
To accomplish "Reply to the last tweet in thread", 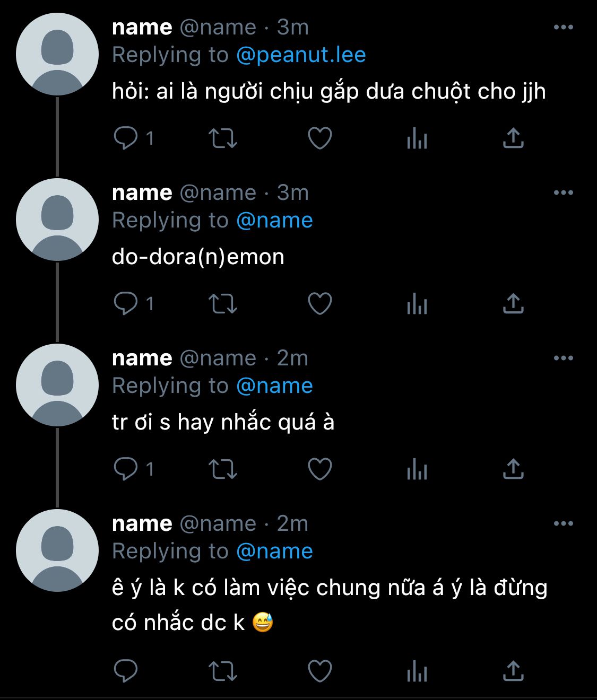I will tap(126, 671).
